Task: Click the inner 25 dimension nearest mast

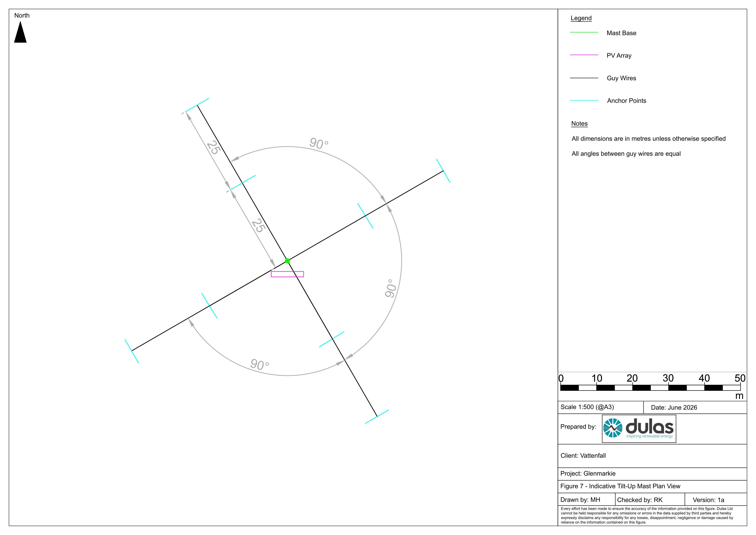Action: coord(258,226)
